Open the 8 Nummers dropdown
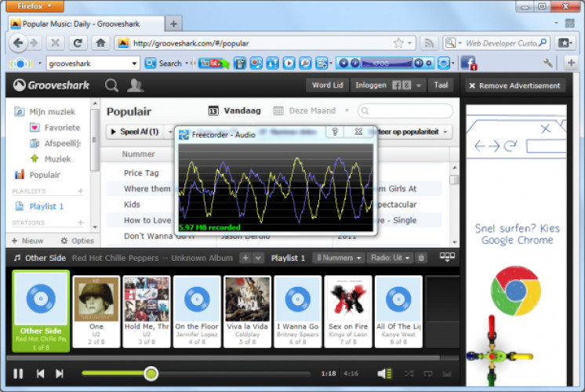585x392 pixels. (339, 258)
